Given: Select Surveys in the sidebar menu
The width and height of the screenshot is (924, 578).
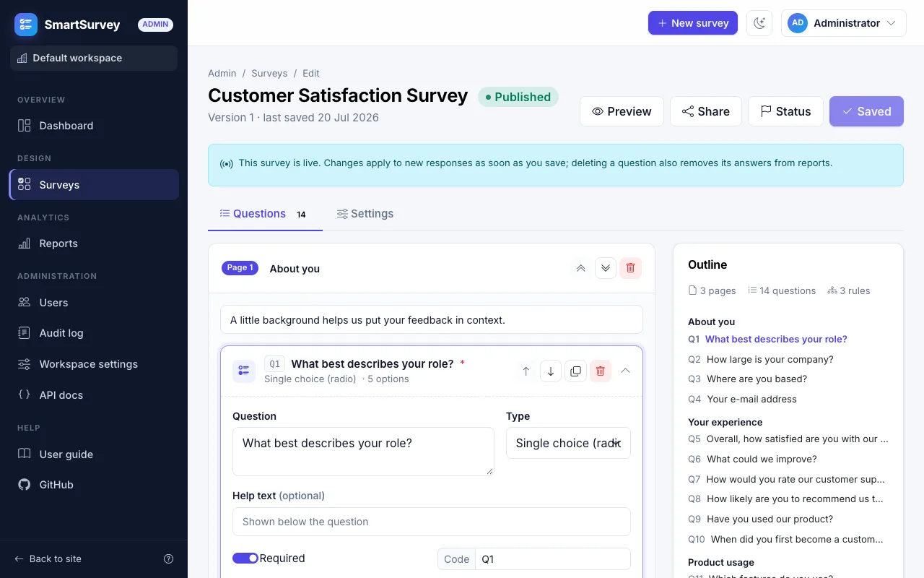Looking at the screenshot, I should [x=94, y=184].
